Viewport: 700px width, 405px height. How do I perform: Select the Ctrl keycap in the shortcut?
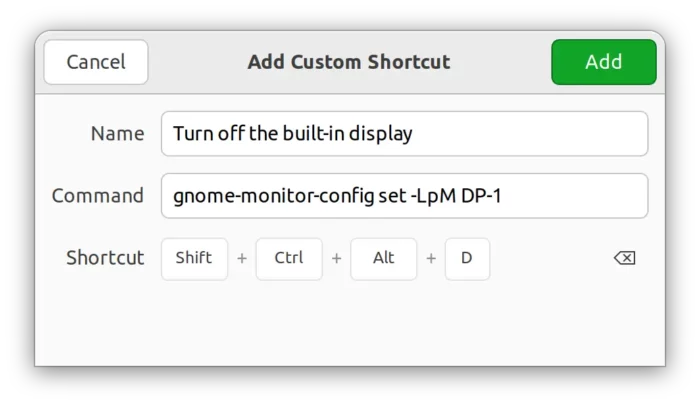point(289,259)
